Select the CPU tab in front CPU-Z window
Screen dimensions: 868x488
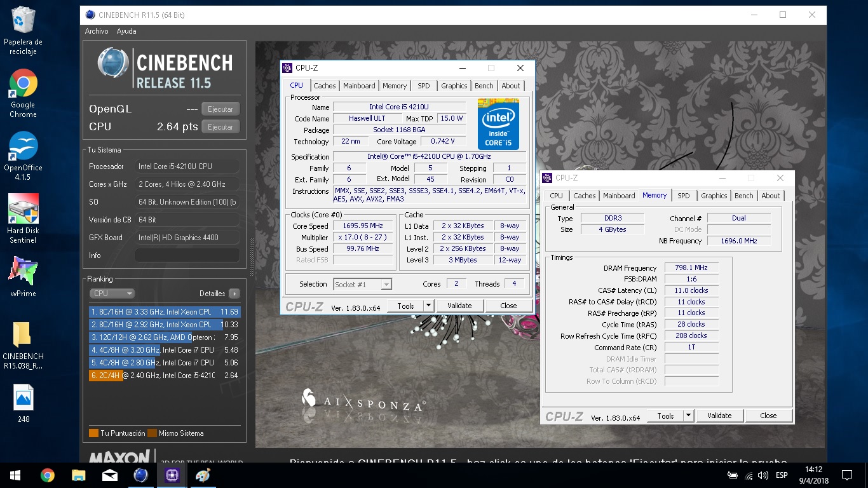297,86
